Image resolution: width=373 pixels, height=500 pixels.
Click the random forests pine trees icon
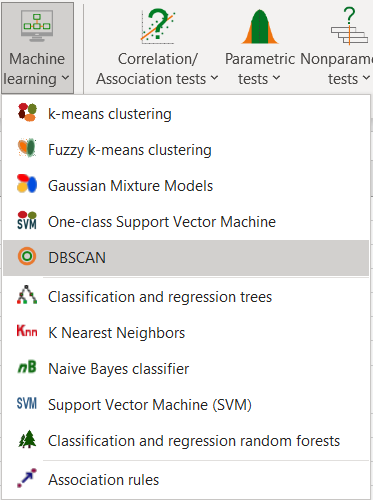(27, 439)
